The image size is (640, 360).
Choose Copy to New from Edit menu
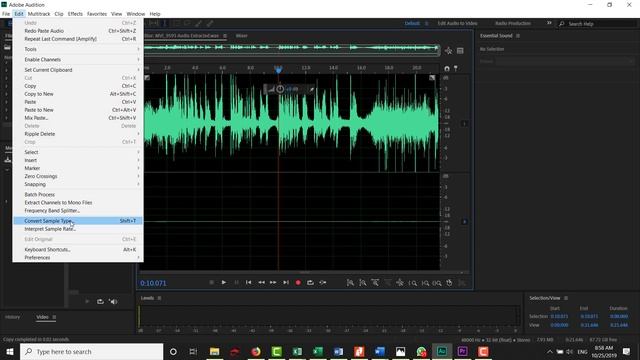pyautogui.click(x=78, y=94)
